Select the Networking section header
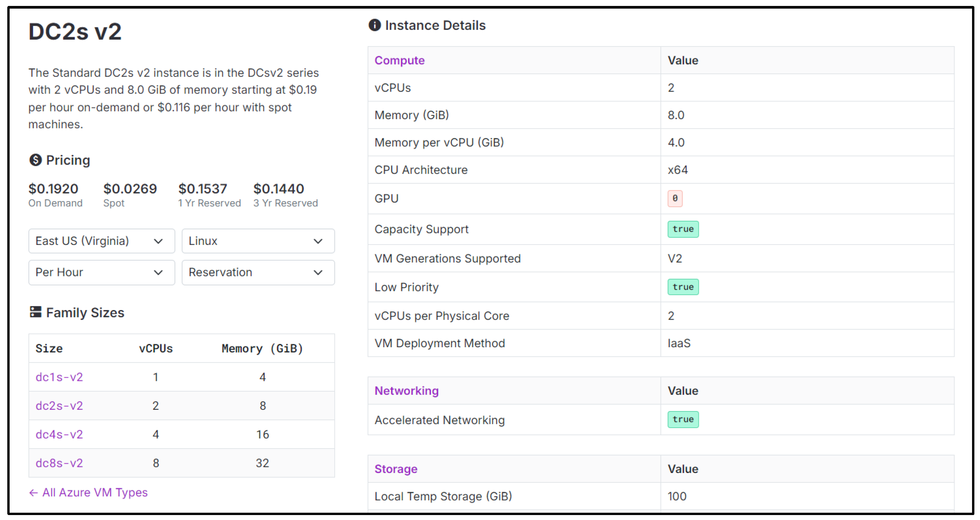 406,391
